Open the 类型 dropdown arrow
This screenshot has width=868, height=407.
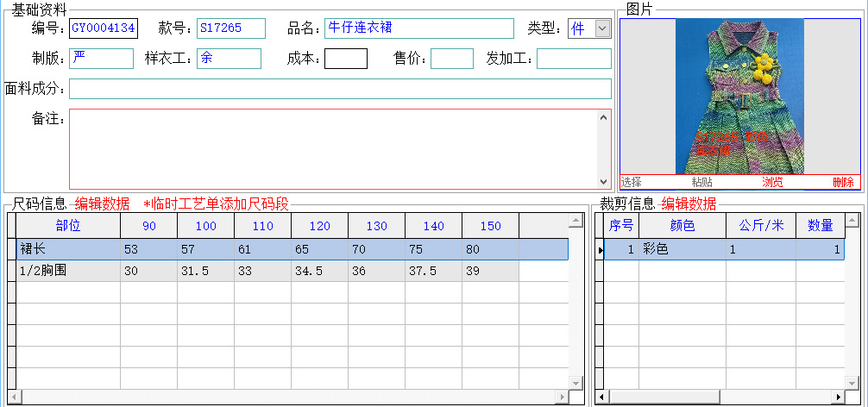(602, 28)
